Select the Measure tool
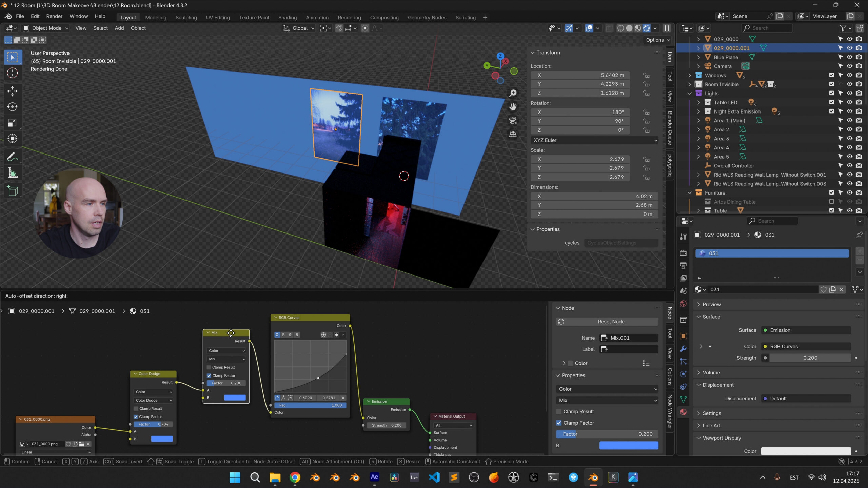 (13, 173)
